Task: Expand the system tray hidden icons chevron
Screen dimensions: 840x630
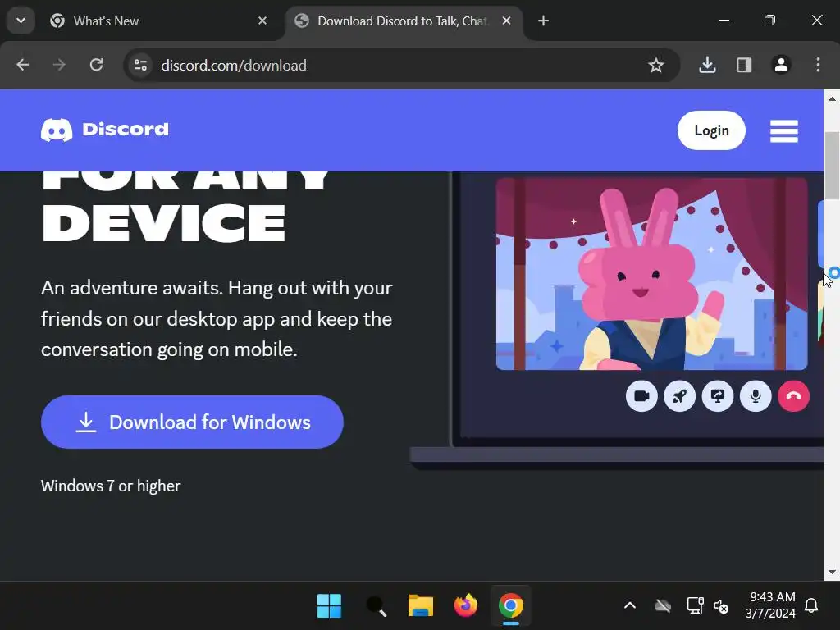Action: point(630,606)
